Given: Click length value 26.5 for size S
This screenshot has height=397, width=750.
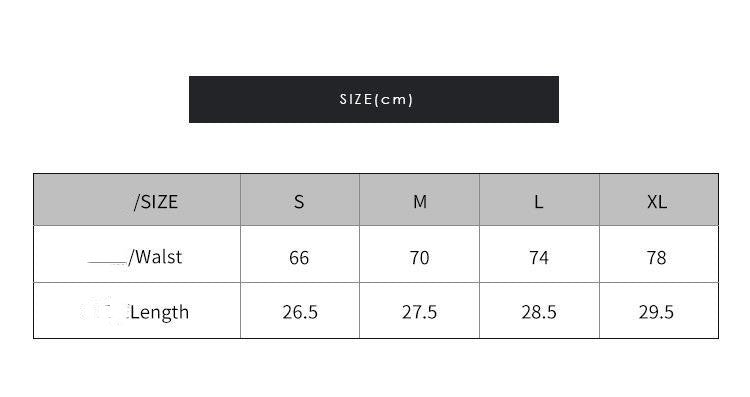Looking at the screenshot, I should pos(300,312).
